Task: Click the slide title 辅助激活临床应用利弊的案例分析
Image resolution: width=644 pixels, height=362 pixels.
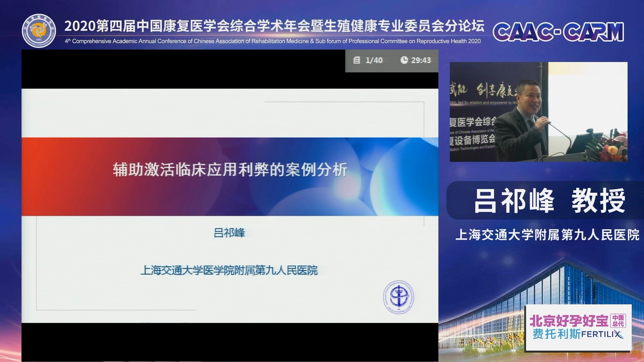Action: (x=230, y=170)
